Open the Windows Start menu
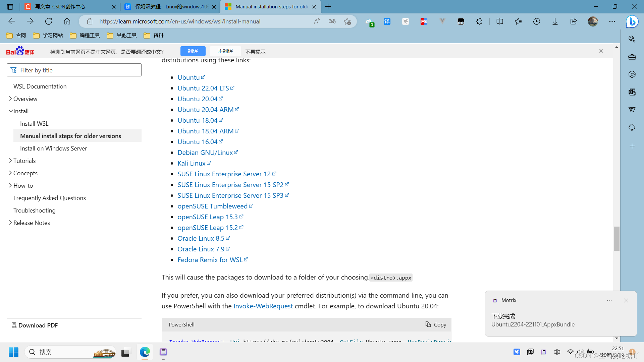 pyautogui.click(x=13, y=352)
